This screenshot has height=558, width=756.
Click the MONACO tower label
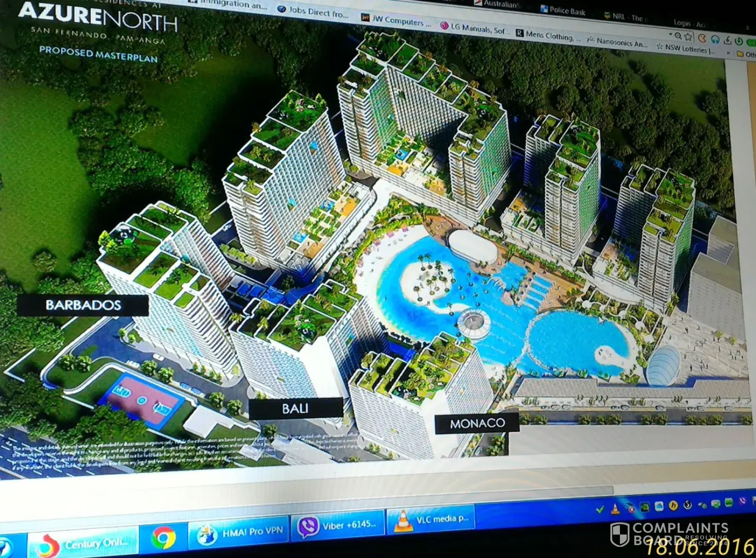pyautogui.click(x=477, y=424)
